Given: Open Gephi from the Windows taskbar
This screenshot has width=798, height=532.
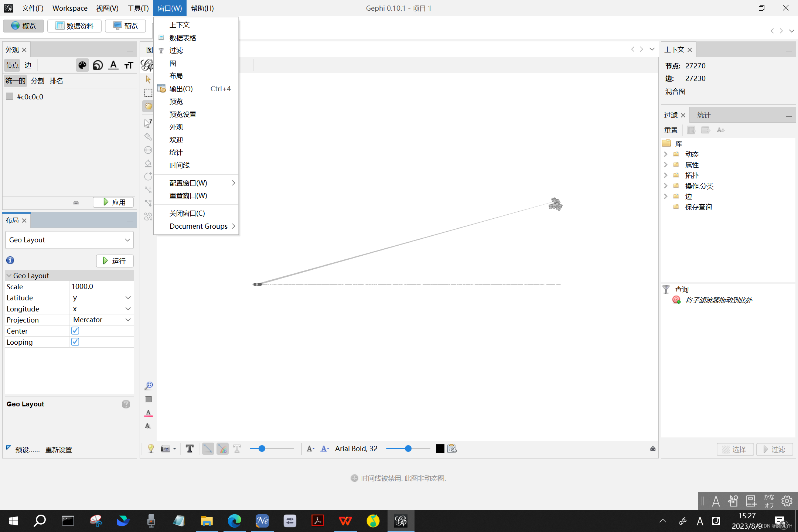Looking at the screenshot, I should (401, 521).
